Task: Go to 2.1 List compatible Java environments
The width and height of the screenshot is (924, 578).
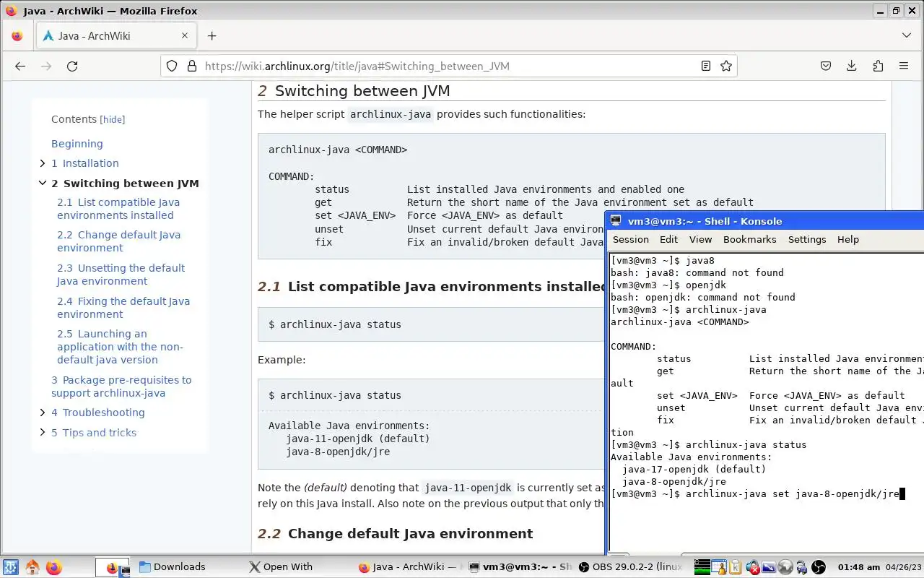Action: point(118,209)
